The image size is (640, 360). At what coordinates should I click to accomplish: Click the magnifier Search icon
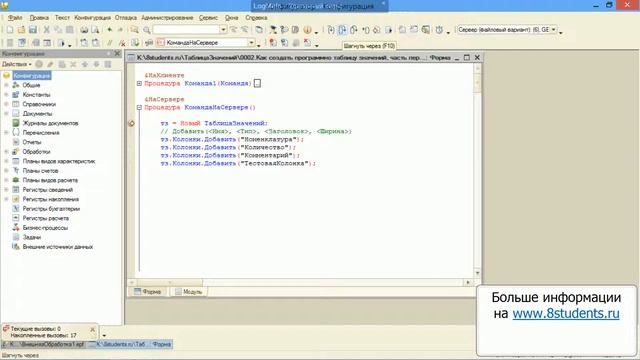(x=147, y=30)
